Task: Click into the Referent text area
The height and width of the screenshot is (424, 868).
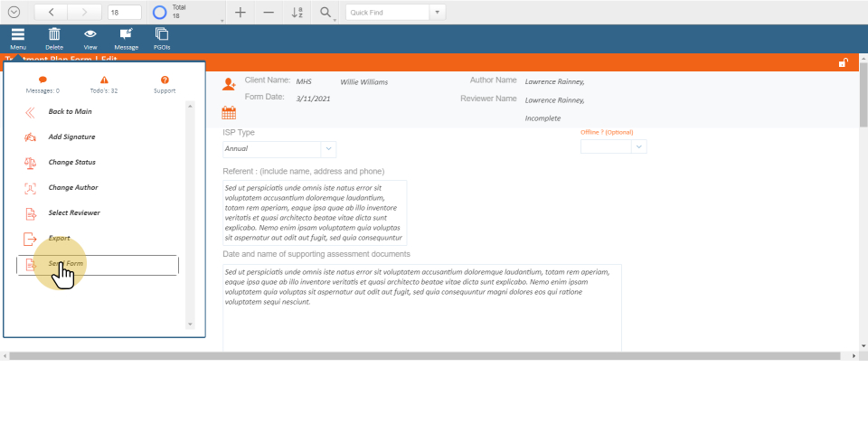Action: click(x=315, y=212)
